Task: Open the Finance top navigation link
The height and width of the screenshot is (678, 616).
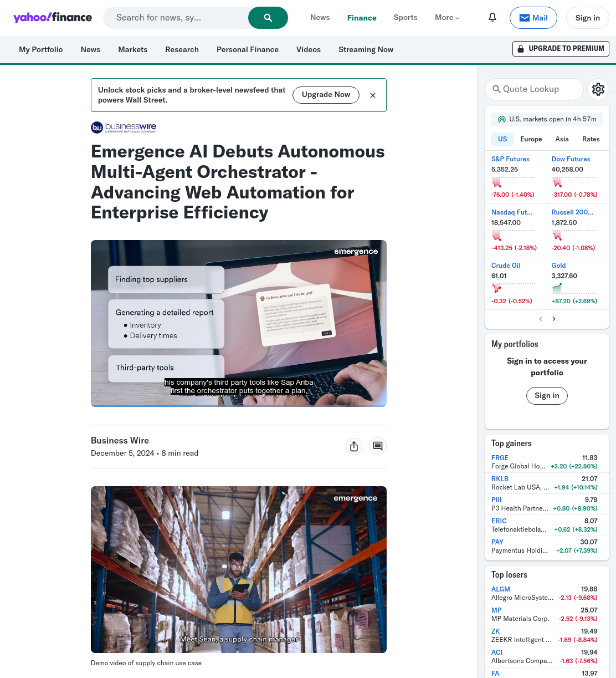Action: [362, 18]
